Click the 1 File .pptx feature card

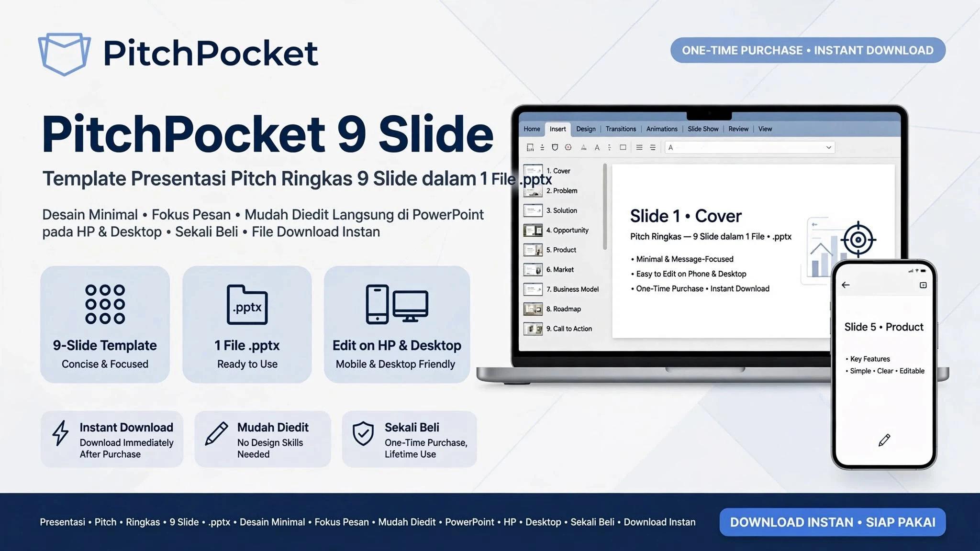point(247,324)
